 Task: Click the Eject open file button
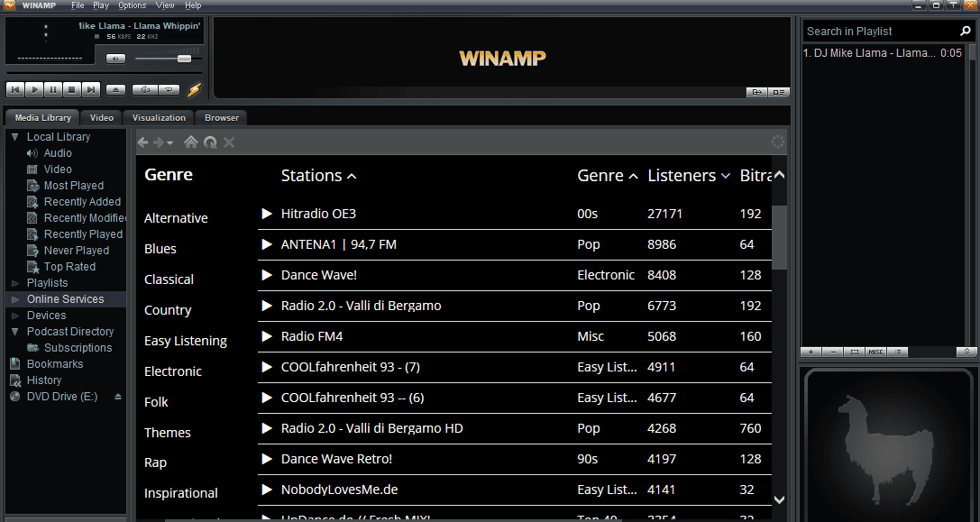click(x=115, y=90)
